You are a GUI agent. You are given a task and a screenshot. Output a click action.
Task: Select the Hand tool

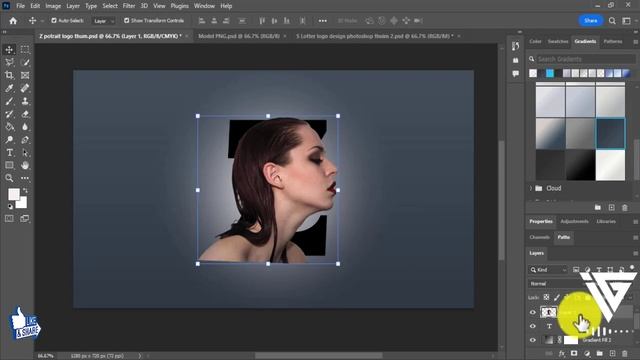25,165
